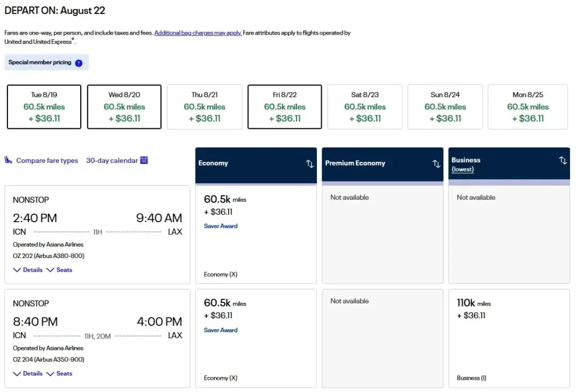577x392 pixels.
Task: Choose the Sat 8/23 departure date
Action: 365,107
